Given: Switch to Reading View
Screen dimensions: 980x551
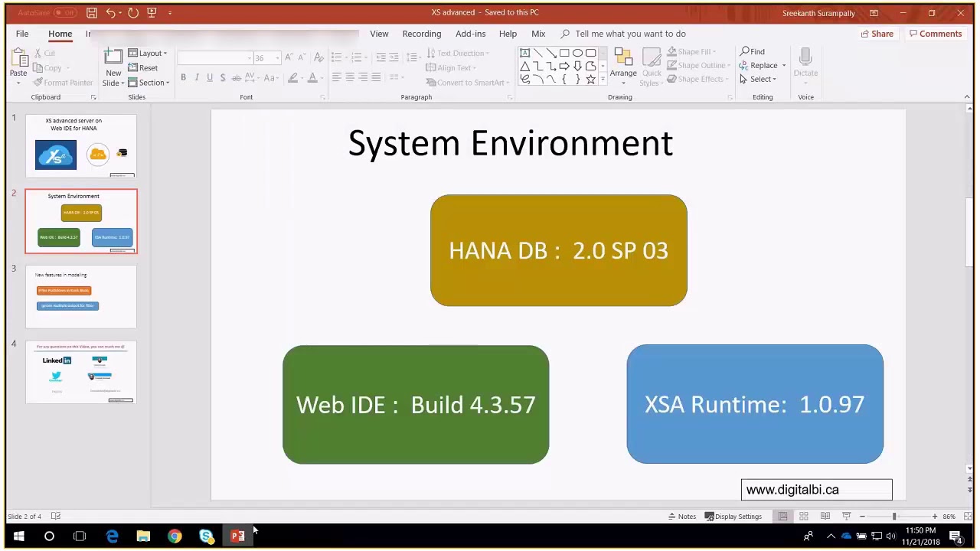Looking at the screenshot, I should point(825,517).
